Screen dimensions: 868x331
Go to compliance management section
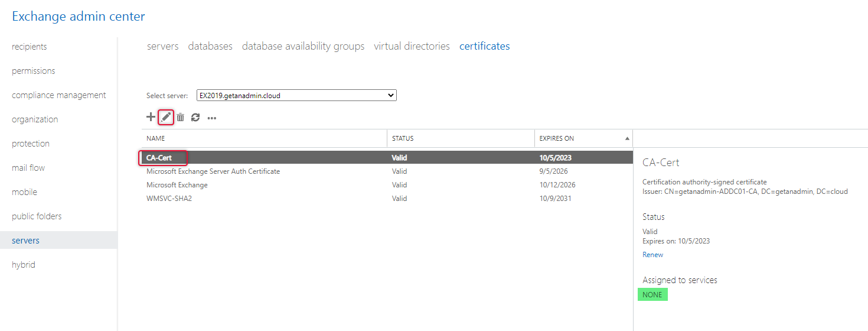tap(59, 95)
